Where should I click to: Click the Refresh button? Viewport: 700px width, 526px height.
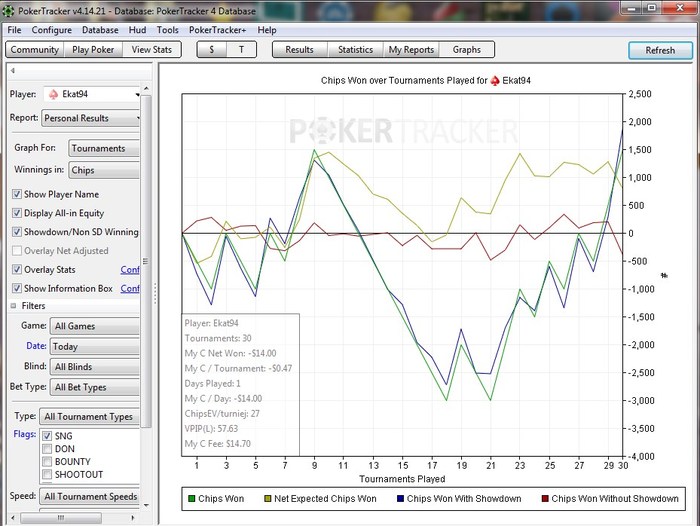[x=660, y=50]
